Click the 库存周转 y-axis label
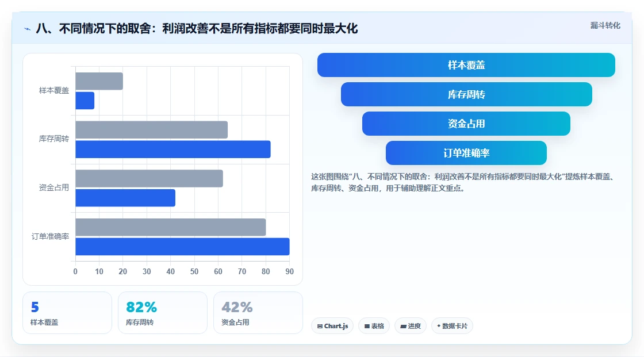644x357 pixels. point(54,139)
